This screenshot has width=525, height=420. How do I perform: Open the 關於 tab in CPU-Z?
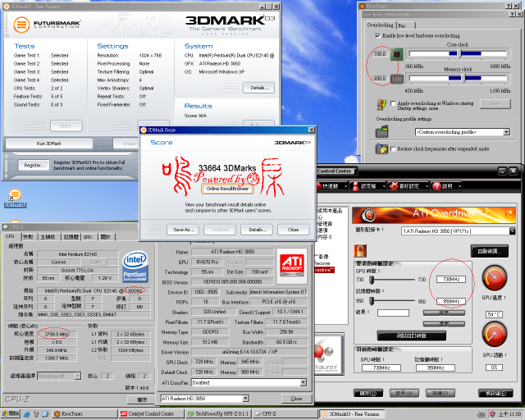pos(106,237)
